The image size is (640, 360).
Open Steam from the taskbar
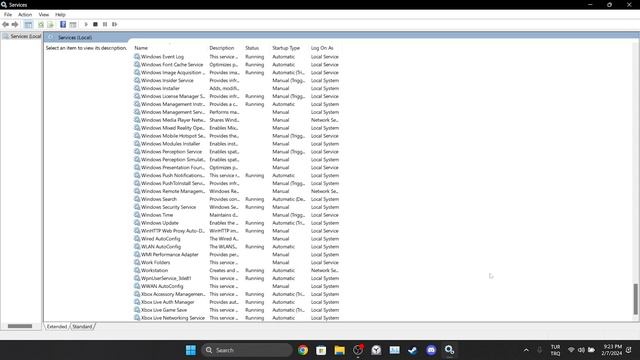click(x=413, y=350)
